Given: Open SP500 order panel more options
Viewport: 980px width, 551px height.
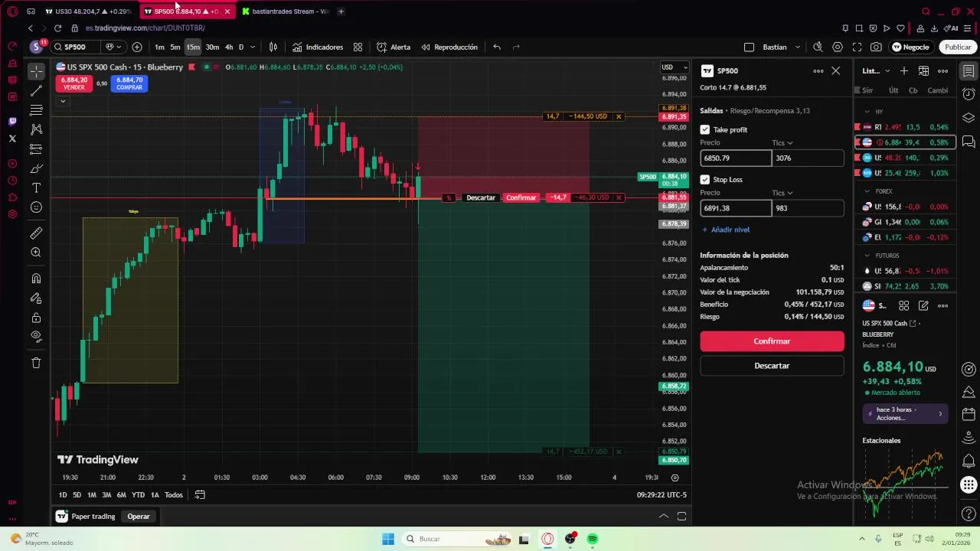Looking at the screenshot, I should 818,70.
